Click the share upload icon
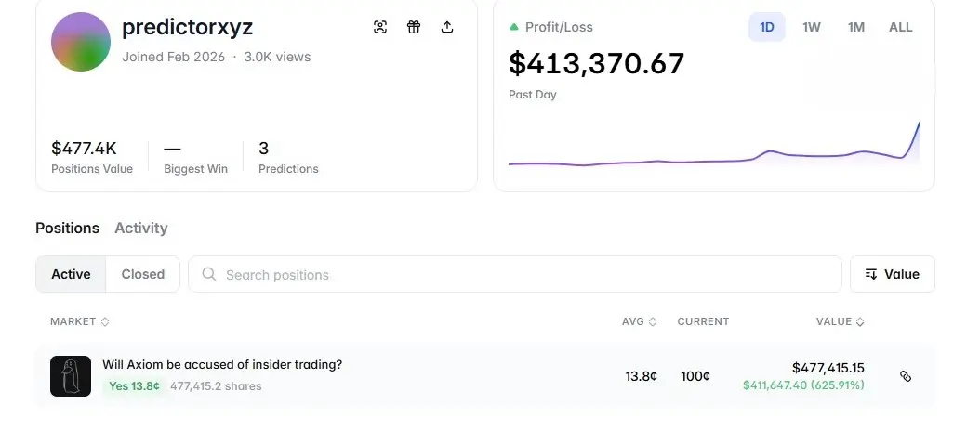The width and height of the screenshot is (980, 444). pos(447,27)
